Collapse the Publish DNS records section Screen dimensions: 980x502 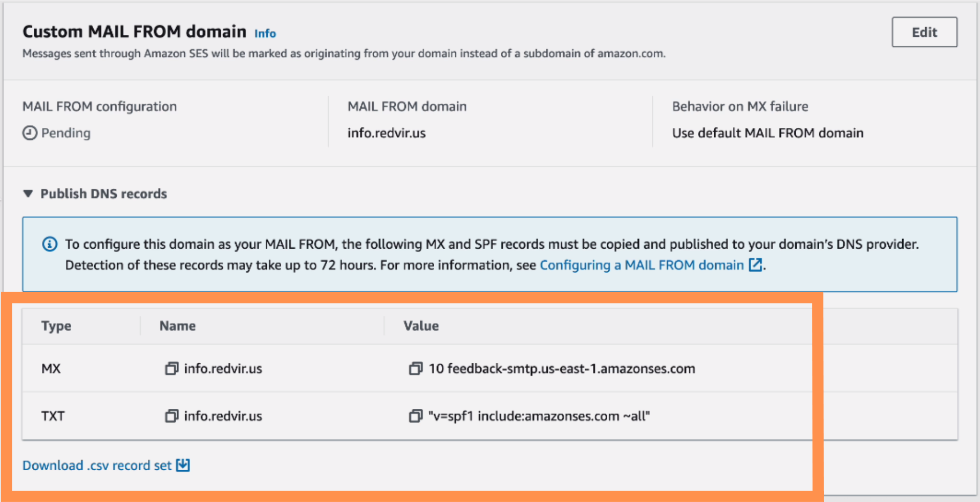pyautogui.click(x=28, y=193)
